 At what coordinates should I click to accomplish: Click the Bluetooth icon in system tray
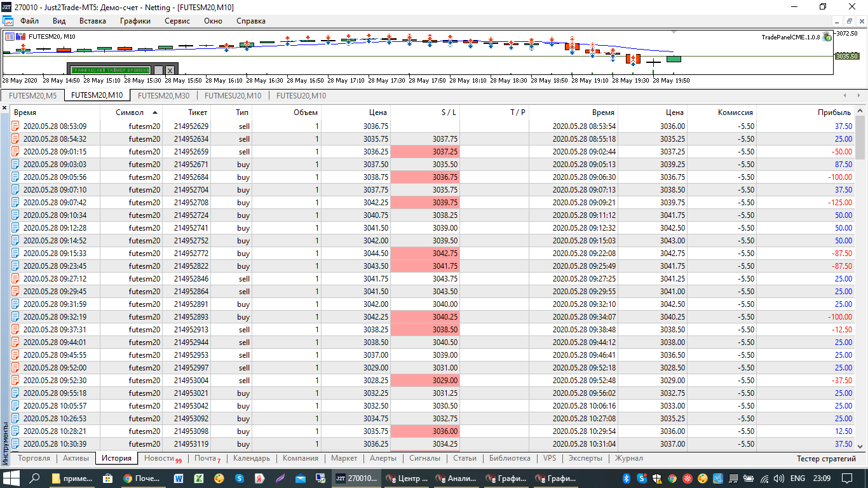coord(625,478)
